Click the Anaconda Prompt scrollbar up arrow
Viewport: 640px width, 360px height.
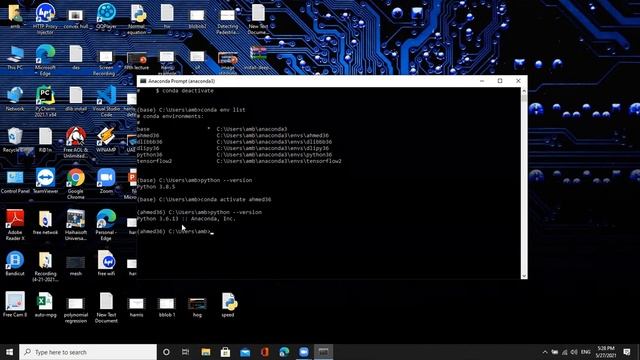point(524,91)
